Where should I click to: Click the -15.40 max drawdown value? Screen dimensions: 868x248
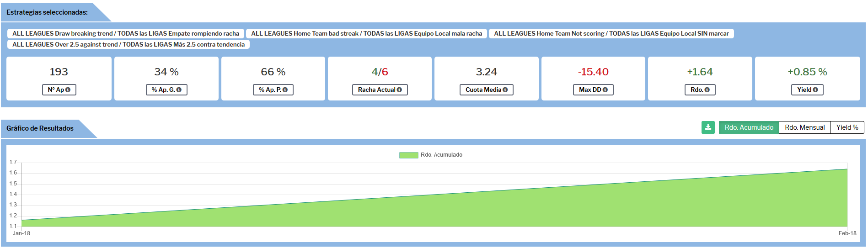593,72
